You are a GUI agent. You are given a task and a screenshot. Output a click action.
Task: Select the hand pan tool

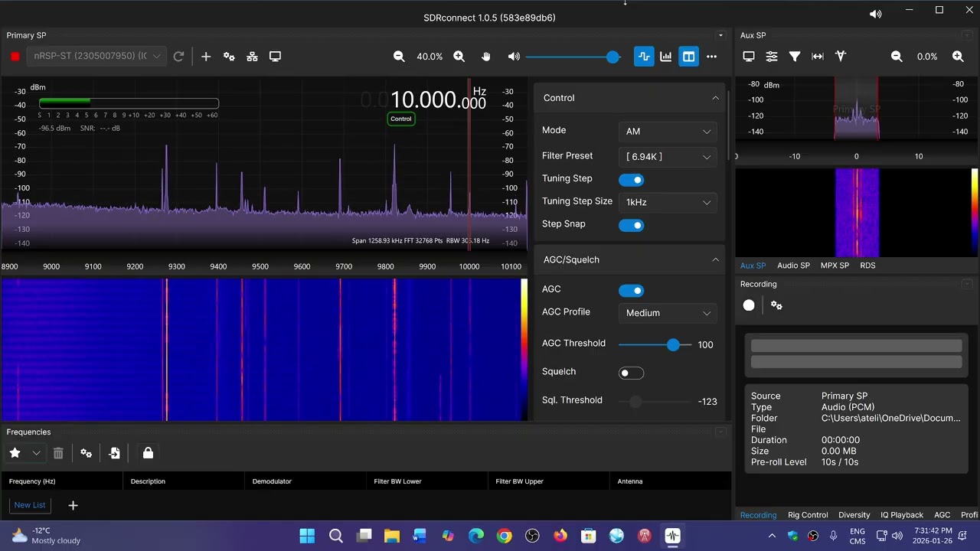click(x=485, y=57)
